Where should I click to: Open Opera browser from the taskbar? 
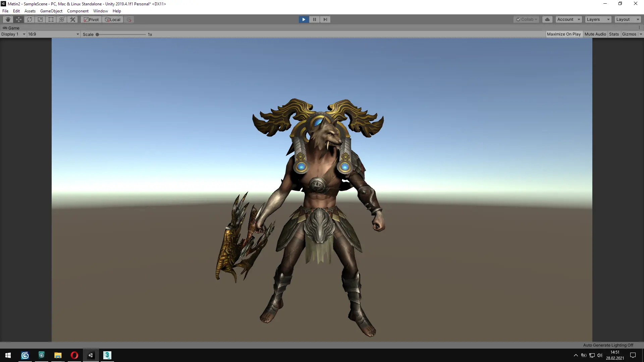[x=74, y=355]
